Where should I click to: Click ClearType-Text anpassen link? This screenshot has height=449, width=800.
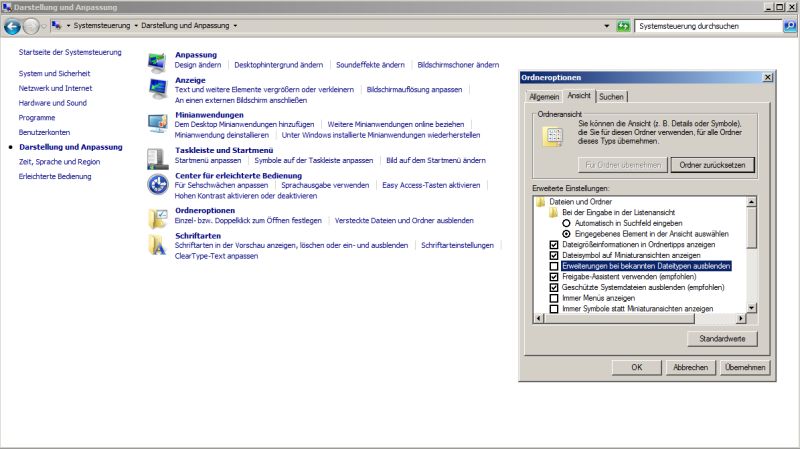[x=216, y=256]
